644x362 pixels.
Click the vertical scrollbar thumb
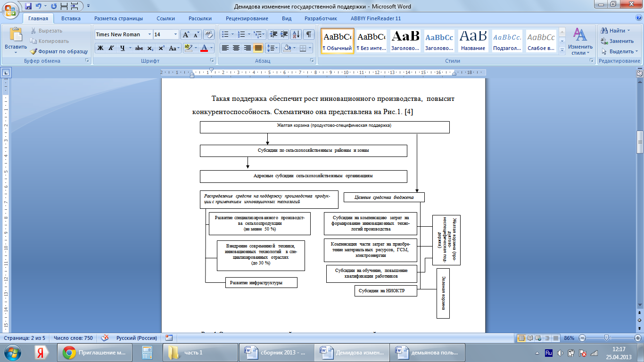640,142
